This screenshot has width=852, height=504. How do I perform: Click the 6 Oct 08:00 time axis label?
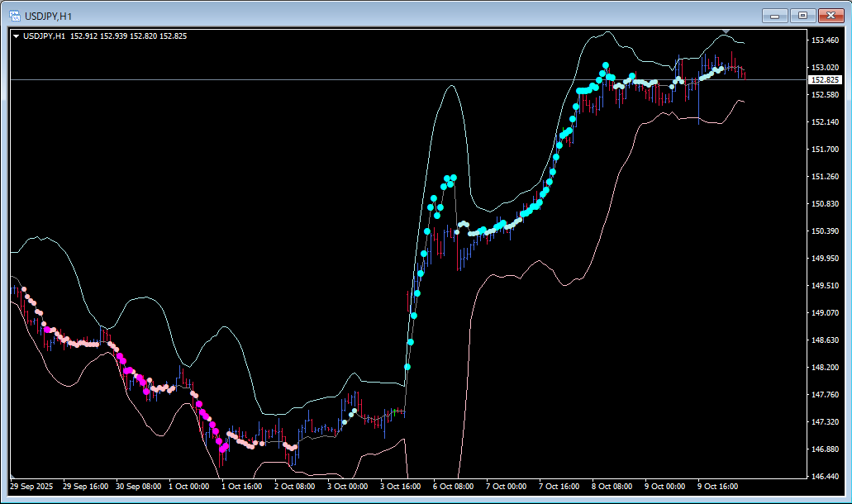453,487
